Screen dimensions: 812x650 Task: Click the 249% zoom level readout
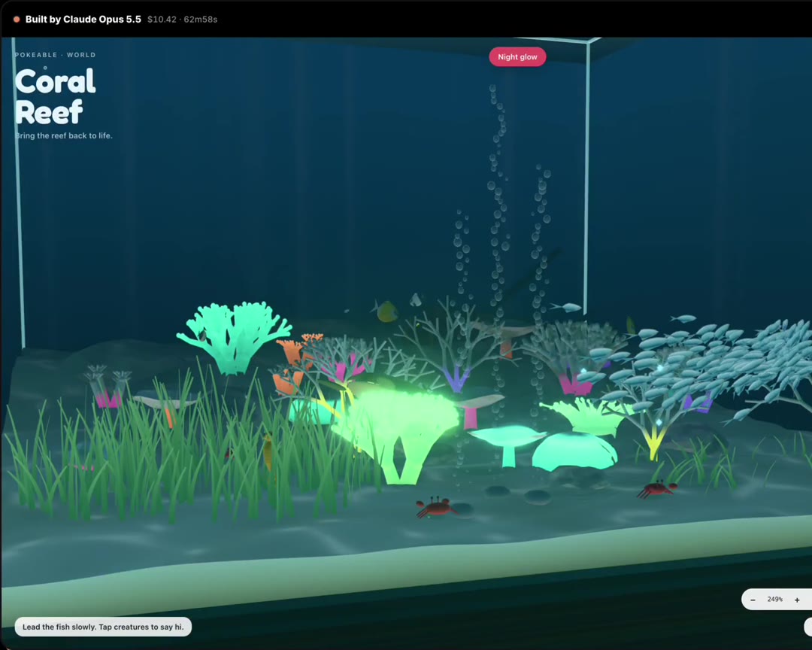click(774, 599)
